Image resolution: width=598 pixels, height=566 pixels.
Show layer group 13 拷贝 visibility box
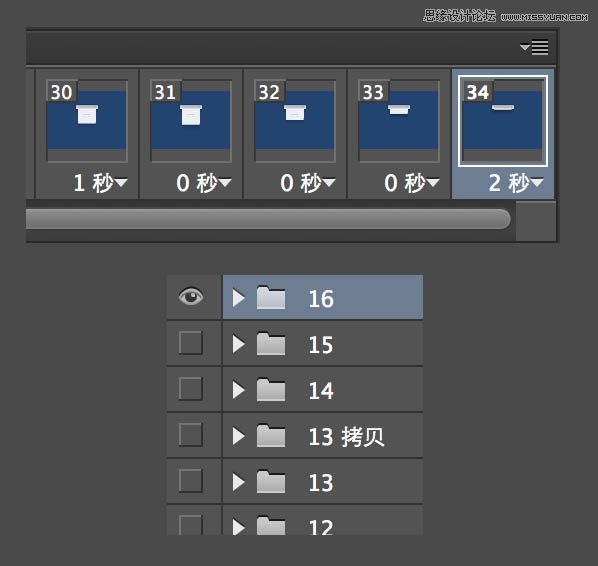click(190, 434)
